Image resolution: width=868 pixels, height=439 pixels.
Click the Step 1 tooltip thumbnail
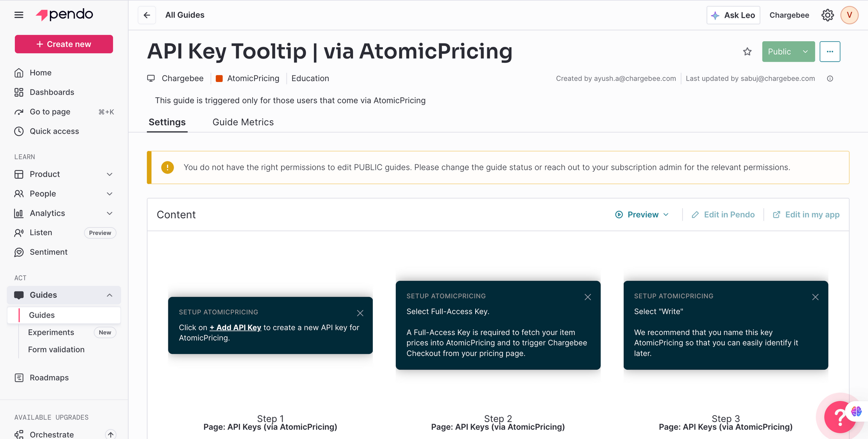tap(270, 325)
